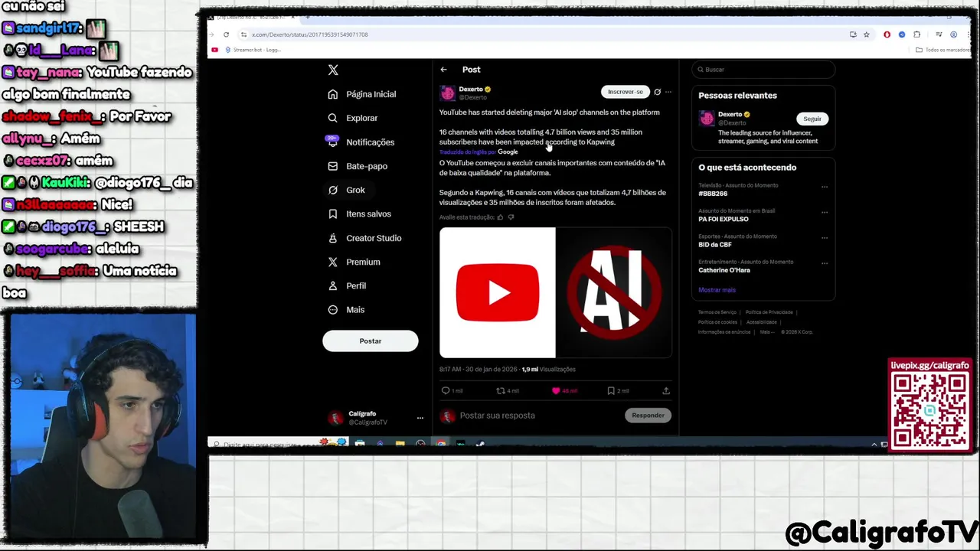The image size is (980, 551).
Task: Reload the page in the browser toolbar
Action: [x=226, y=34]
